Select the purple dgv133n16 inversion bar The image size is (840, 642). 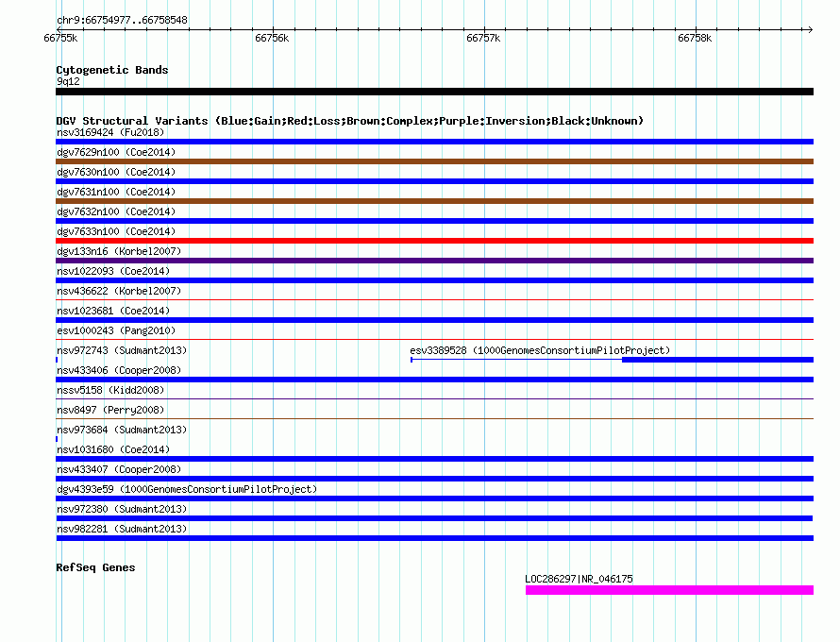434,261
